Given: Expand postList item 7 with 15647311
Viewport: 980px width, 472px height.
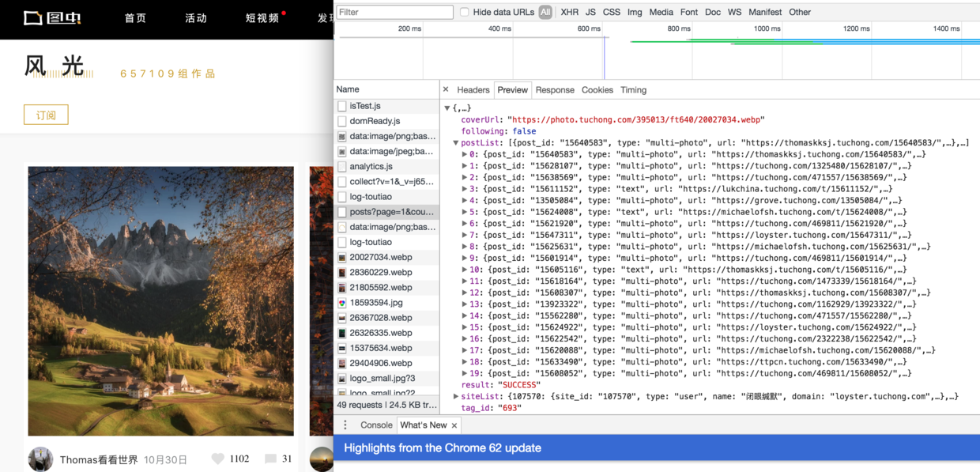Looking at the screenshot, I should 465,235.
